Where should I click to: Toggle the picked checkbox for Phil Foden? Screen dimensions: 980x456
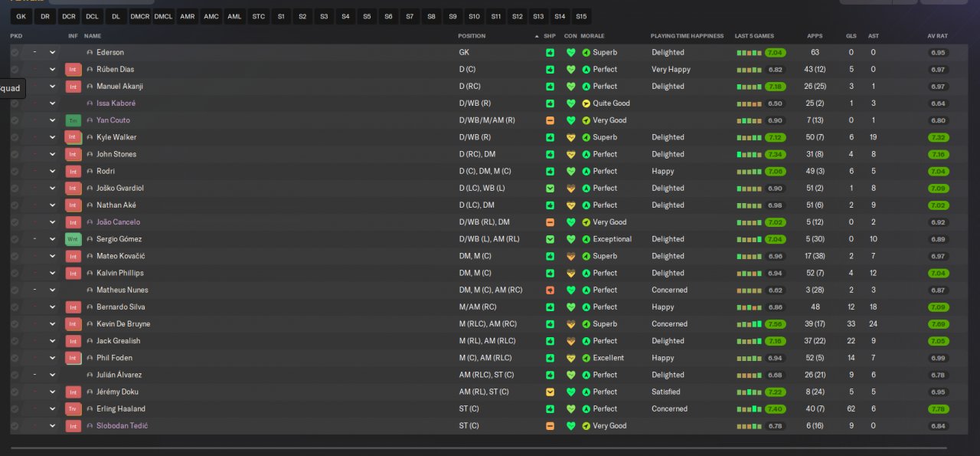(x=15, y=358)
